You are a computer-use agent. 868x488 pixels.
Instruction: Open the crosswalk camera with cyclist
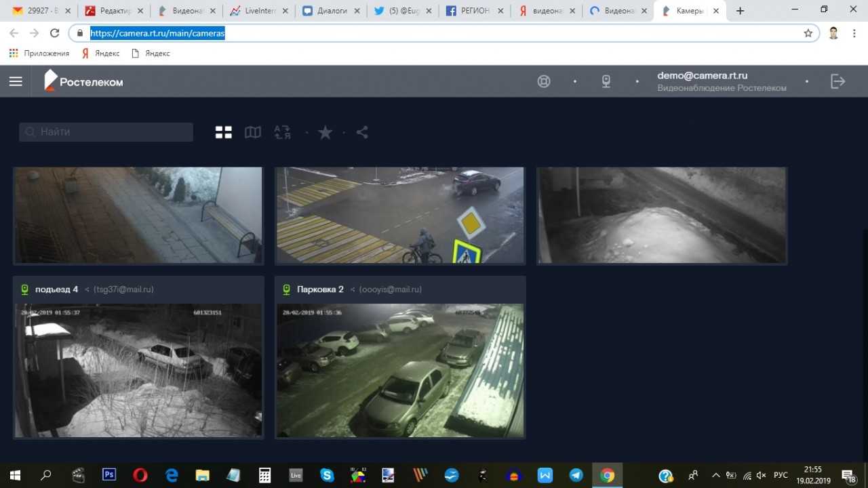(x=400, y=215)
